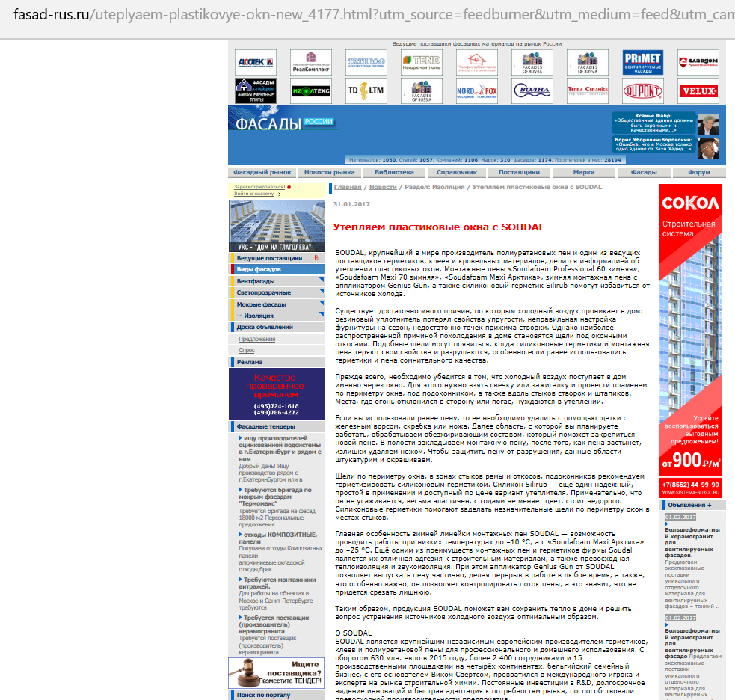Open the Изолатекс logo
The height and width of the screenshot is (700, 735).
311,90
